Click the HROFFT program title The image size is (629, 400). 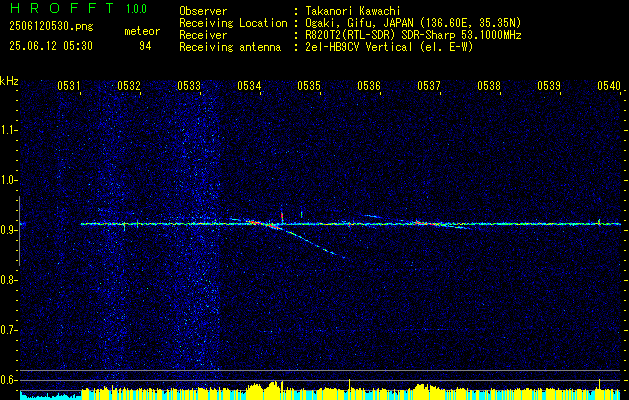63,8
